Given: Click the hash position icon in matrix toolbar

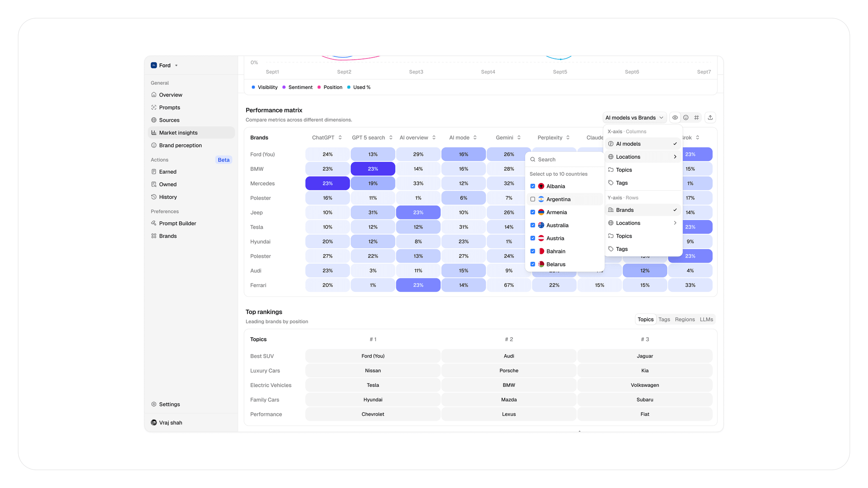Looking at the screenshot, I should click(x=696, y=118).
